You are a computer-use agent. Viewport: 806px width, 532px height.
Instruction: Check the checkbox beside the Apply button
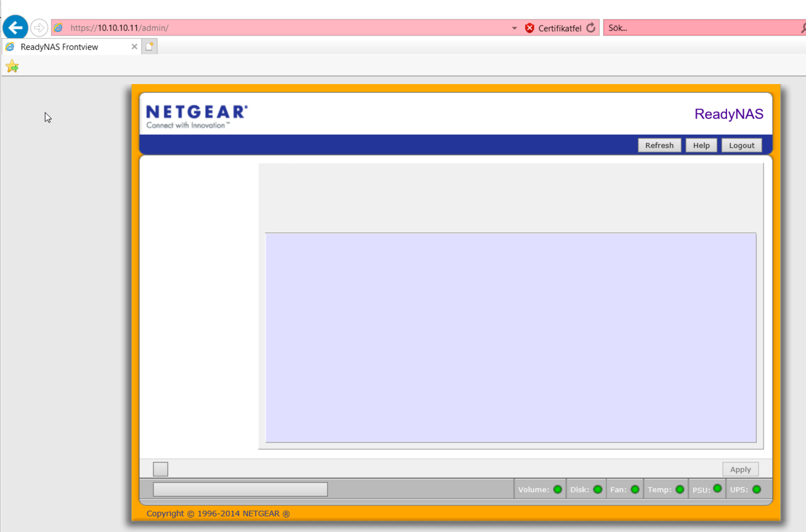160,469
